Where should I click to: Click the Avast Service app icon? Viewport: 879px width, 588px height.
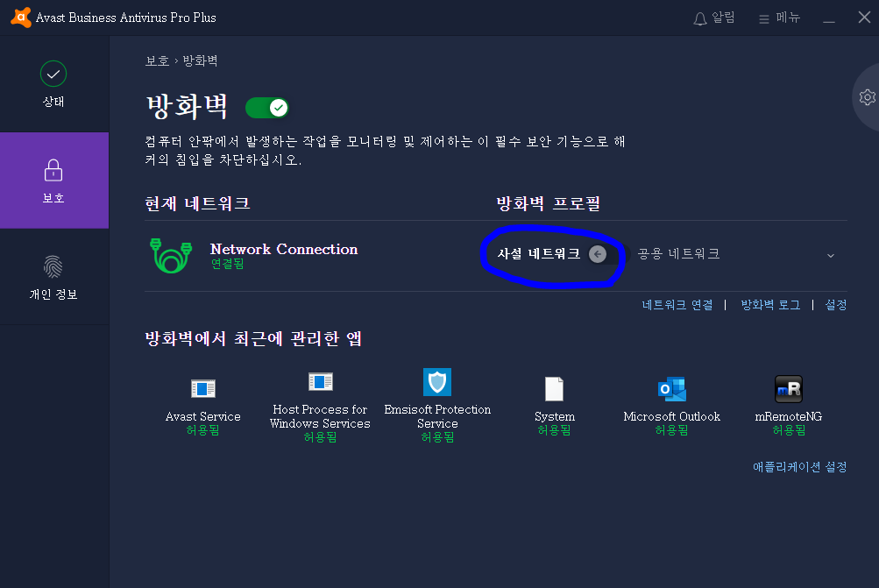point(203,388)
